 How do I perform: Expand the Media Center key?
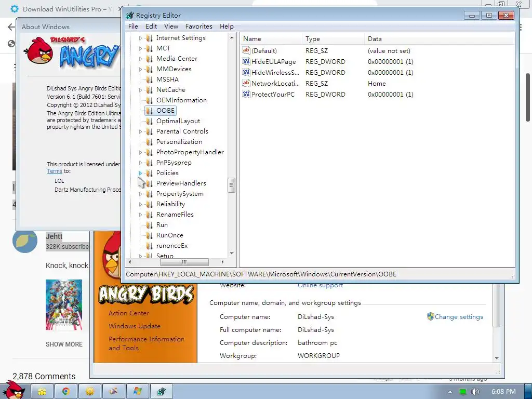tap(140, 59)
